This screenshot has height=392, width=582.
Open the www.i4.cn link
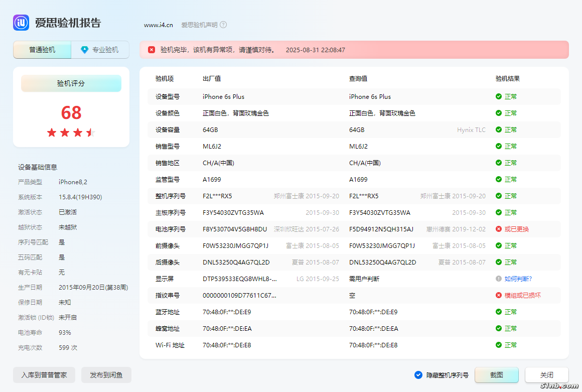pyautogui.click(x=159, y=25)
